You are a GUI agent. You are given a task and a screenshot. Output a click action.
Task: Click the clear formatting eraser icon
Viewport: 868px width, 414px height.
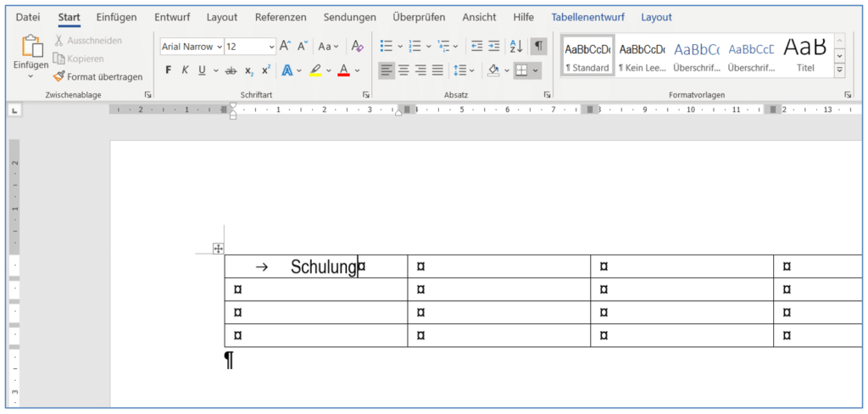pyautogui.click(x=357, y=47)
